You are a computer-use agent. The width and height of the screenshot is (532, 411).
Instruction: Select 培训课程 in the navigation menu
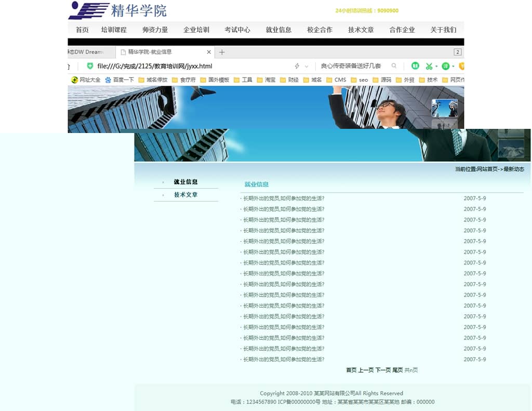[114, 30]
